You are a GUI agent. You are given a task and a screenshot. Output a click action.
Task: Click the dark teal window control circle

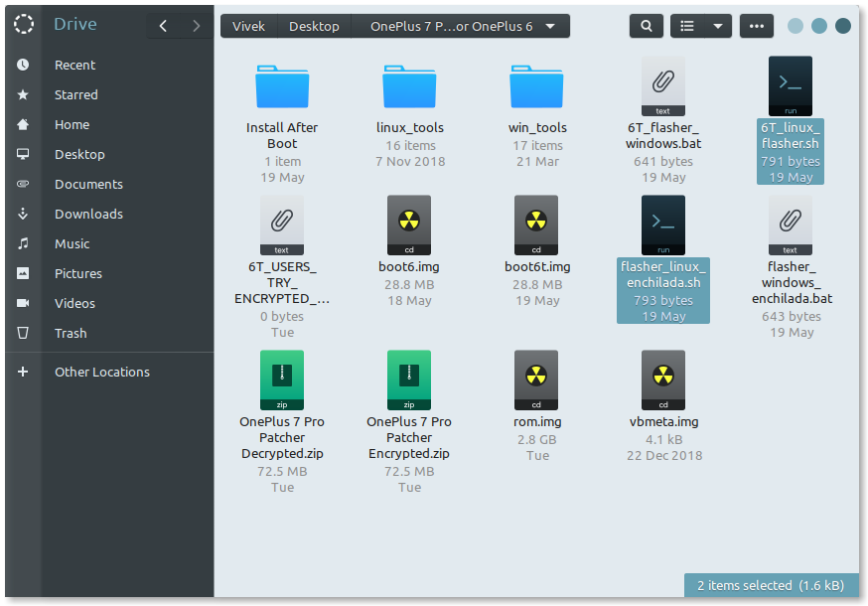[x=843, y=26]
